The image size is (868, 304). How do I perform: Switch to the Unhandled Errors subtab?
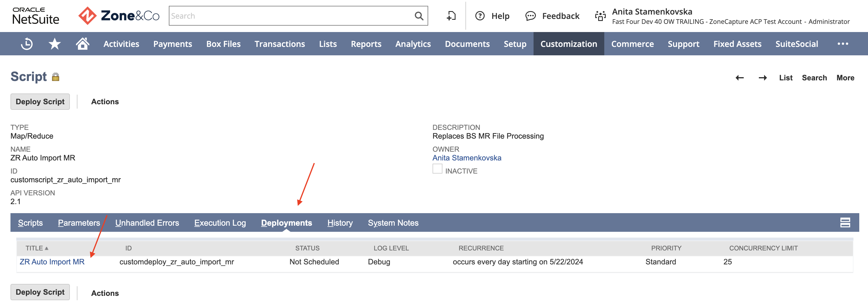147,223
